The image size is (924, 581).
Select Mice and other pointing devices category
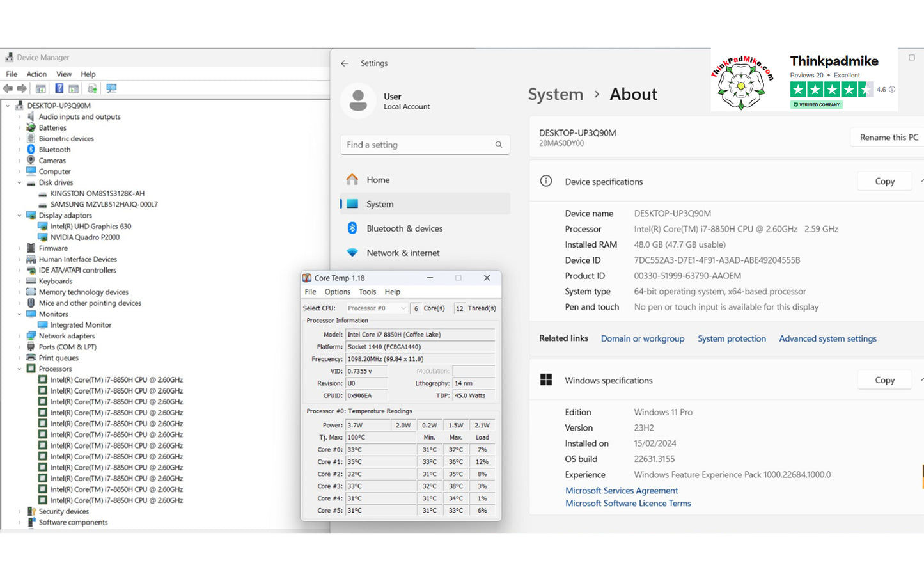click(90, 303)
